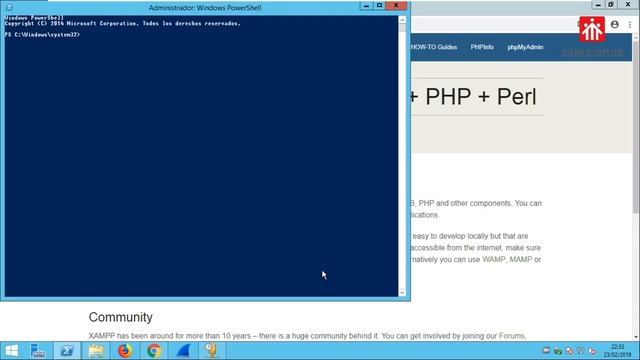Click the PowerShell prompt line PS C:\Windows\system32>

[42, 35]
